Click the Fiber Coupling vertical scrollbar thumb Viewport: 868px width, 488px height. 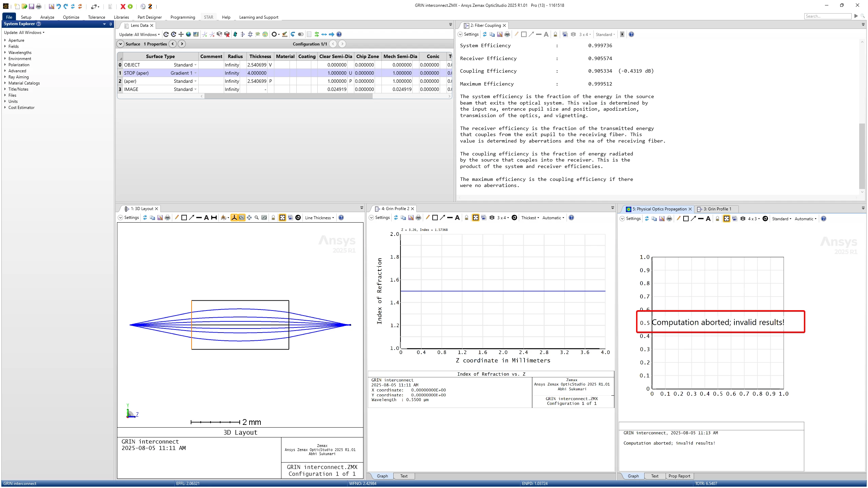862,156
